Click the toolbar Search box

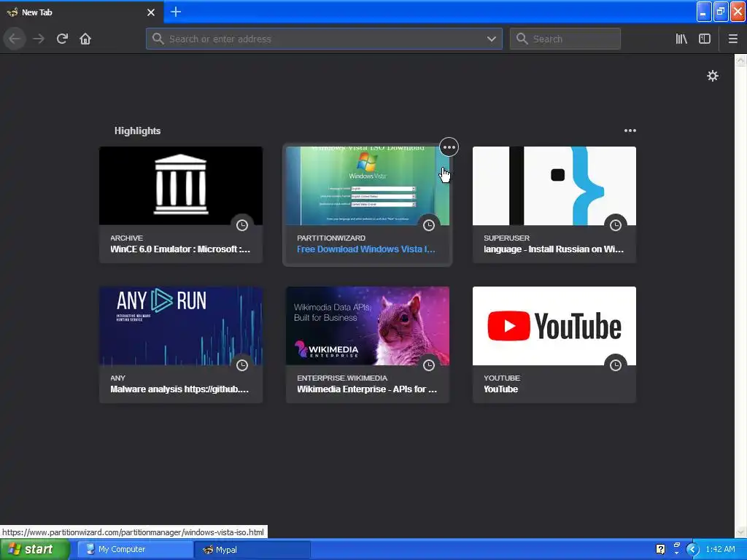565,39
